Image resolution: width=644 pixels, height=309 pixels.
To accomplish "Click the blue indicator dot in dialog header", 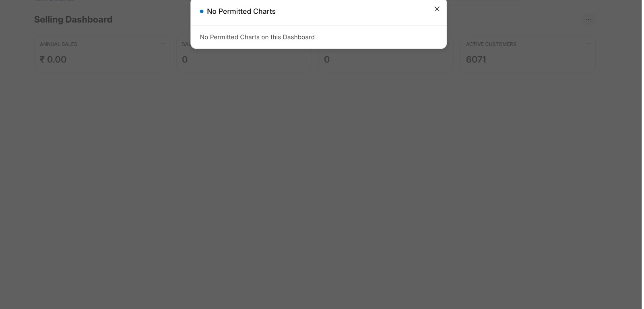I will coord(202,11).
